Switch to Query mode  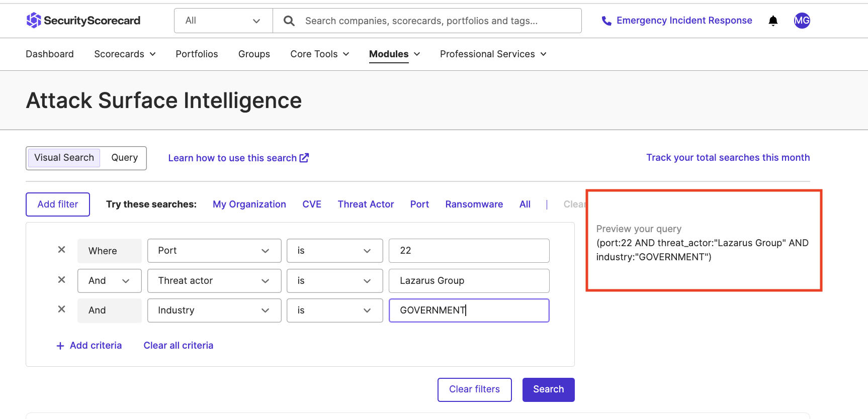click(x=124, y=158)
